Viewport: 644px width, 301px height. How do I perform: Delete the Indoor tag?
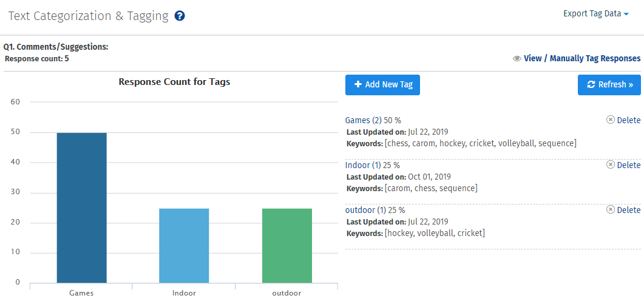click(x=628, y=165)
